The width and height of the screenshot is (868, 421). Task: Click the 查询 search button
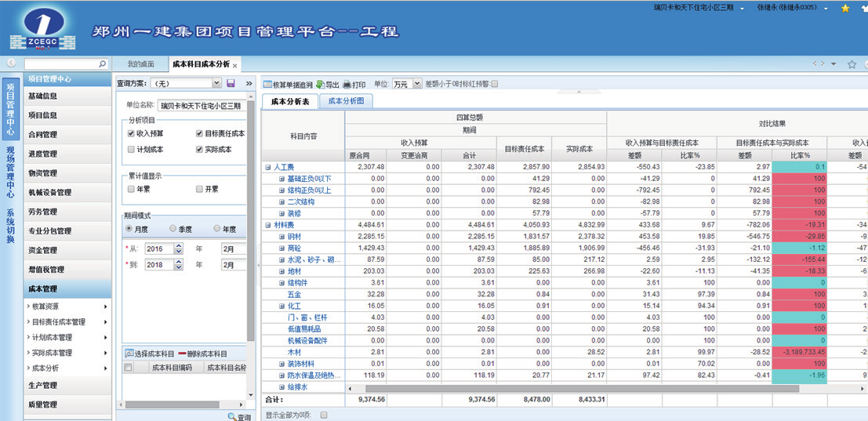(x=238, y=417)
